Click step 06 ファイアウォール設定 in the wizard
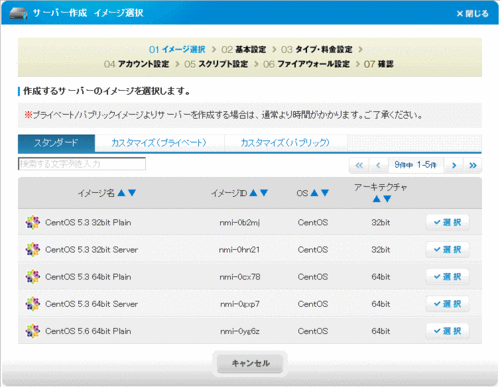This screenshot has height=387, width=500. pos(306,64)
